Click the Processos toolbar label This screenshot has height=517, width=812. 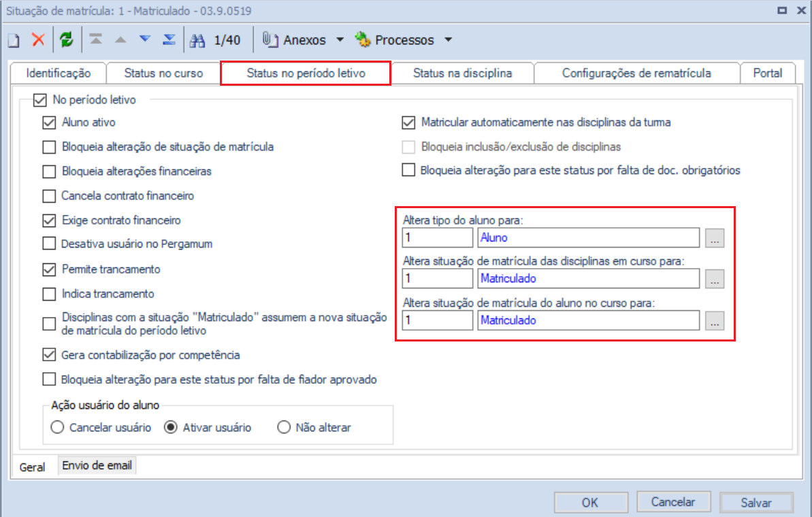pos(404,40)
